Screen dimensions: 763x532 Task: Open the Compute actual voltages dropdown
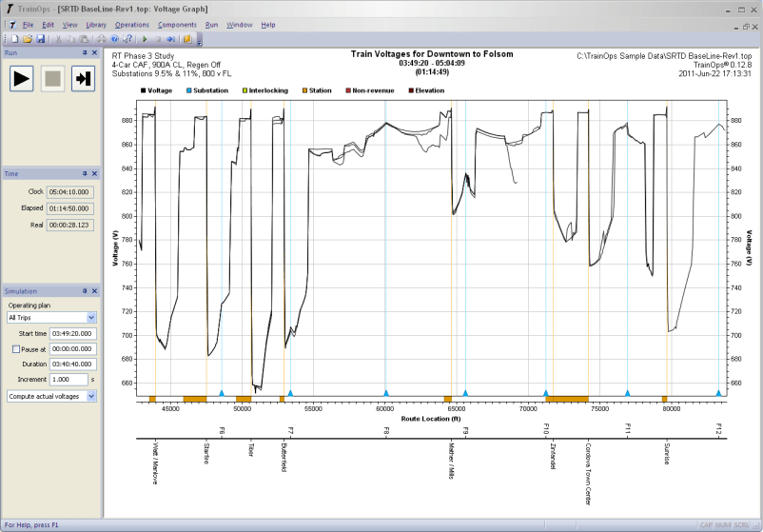pos(51,396)
